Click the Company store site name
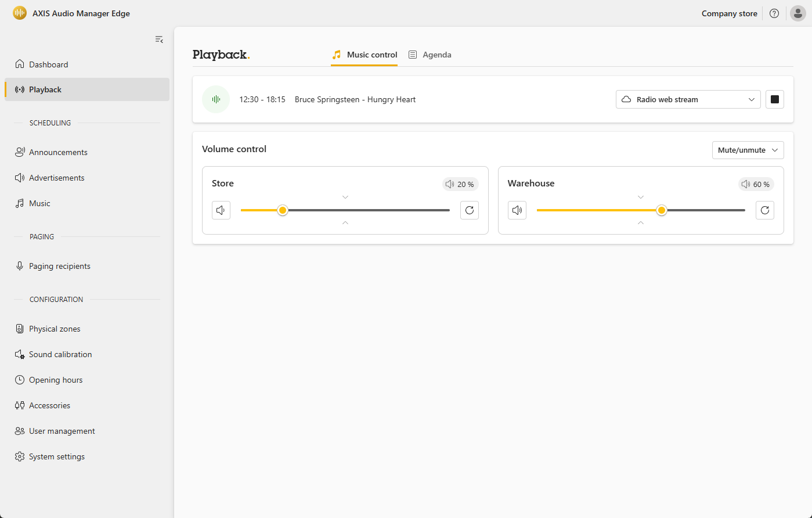812x518 pixels. coord(729,13)
